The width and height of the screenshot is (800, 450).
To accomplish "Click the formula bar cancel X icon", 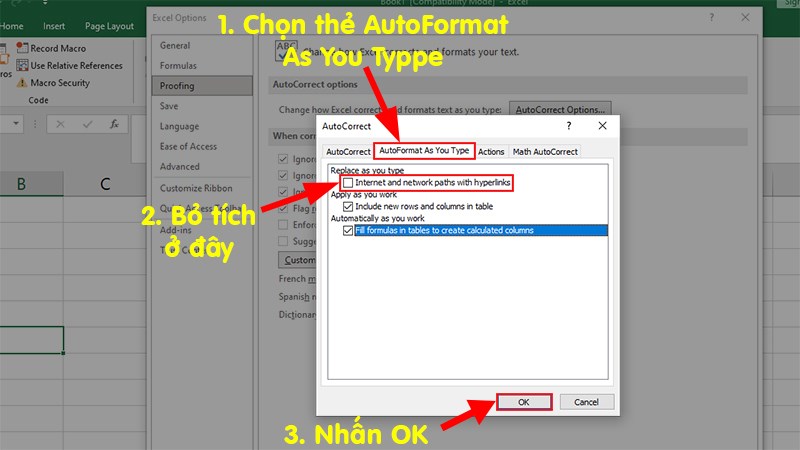I will point(60,125).
